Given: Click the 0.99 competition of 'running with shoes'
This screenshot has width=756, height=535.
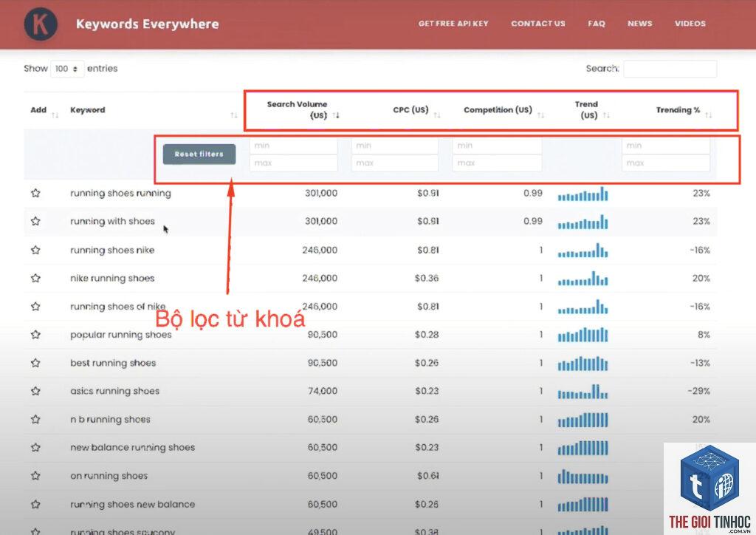Looking at the screenshot, I should (533, 221).
